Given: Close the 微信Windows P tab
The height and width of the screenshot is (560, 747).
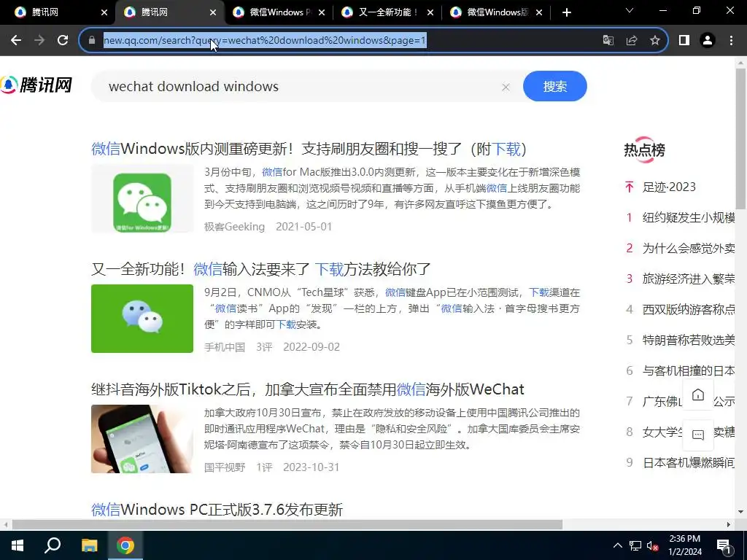Looking at the screenshot, I should click(x=322, y=13).
